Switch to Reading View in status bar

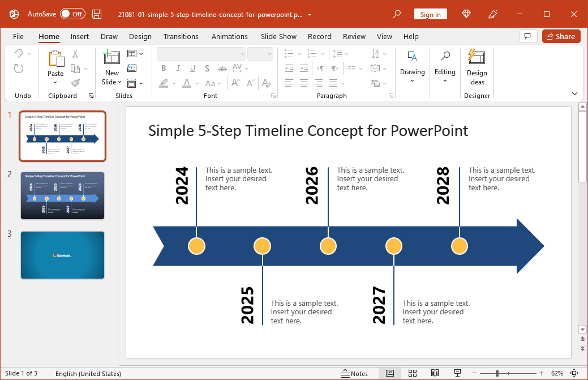[435, 373]
